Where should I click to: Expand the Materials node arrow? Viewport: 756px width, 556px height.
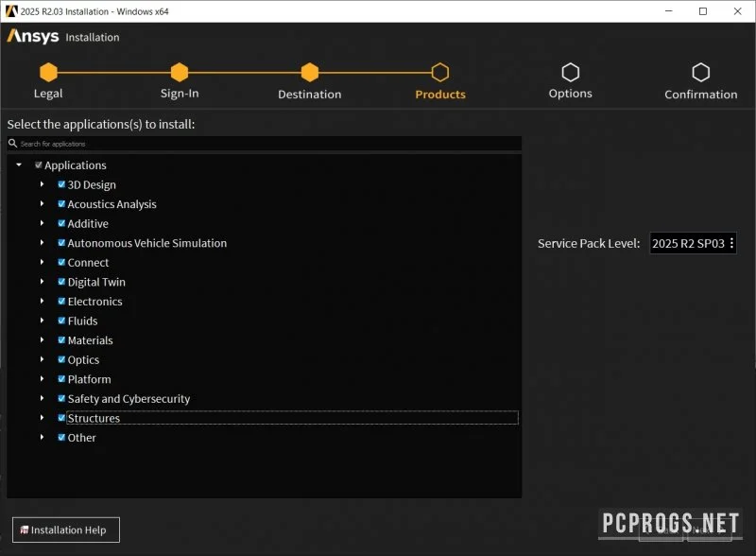[x=42, y=339]
